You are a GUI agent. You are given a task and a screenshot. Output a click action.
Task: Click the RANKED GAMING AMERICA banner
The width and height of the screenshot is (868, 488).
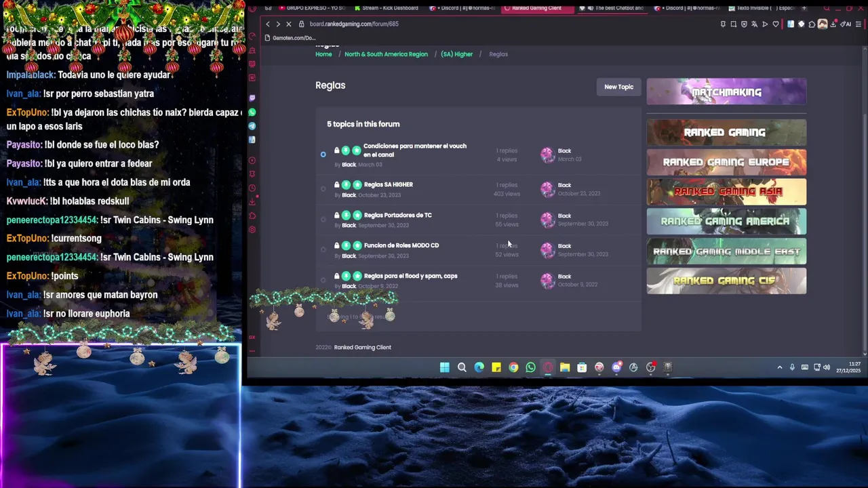click(726, 221)
